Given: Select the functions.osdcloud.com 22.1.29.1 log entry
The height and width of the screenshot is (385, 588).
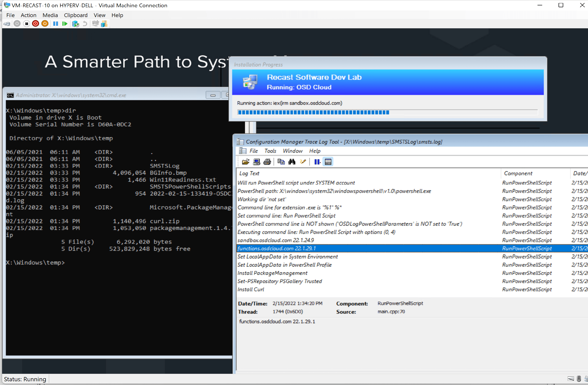Looking at the screenshot, I should [x=276, y=248].
